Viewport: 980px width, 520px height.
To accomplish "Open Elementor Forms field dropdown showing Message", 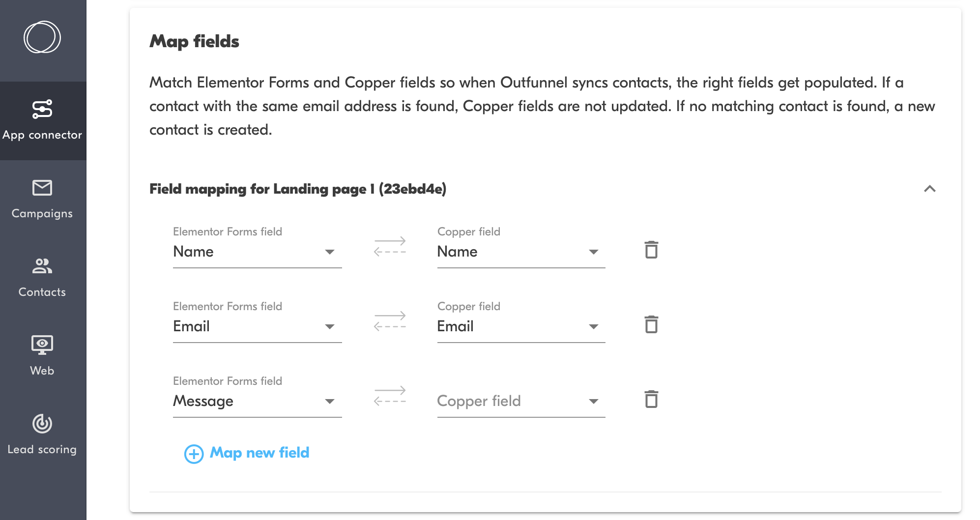I will [x=257, y=402].
